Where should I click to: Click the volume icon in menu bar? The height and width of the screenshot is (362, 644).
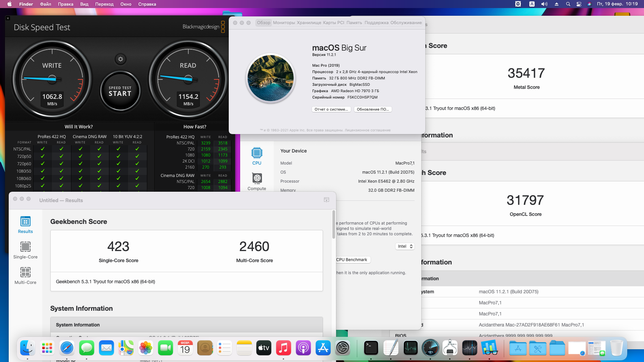coord(544,4)
